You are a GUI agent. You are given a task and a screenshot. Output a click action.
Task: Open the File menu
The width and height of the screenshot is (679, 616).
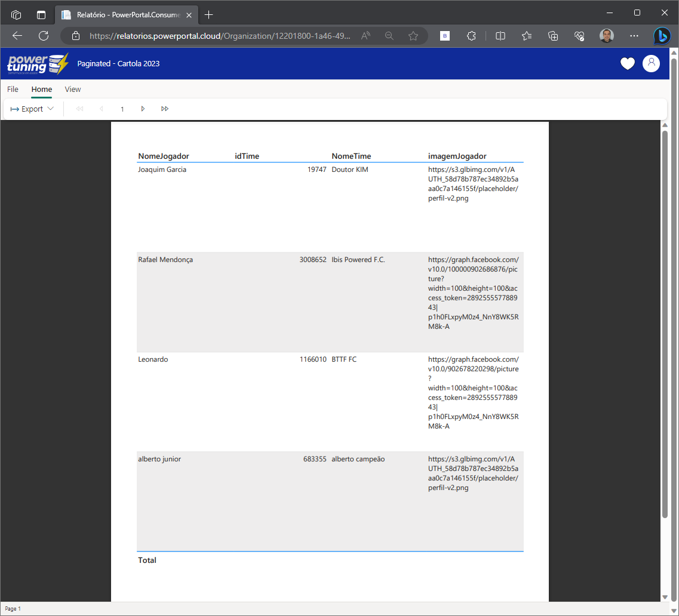(x=13, y=90)
